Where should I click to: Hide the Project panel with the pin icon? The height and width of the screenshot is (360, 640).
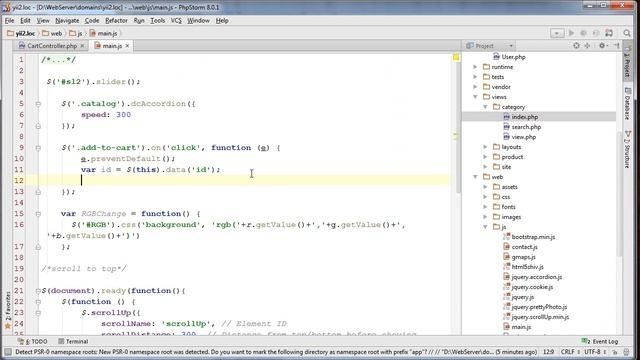(616, 46)
